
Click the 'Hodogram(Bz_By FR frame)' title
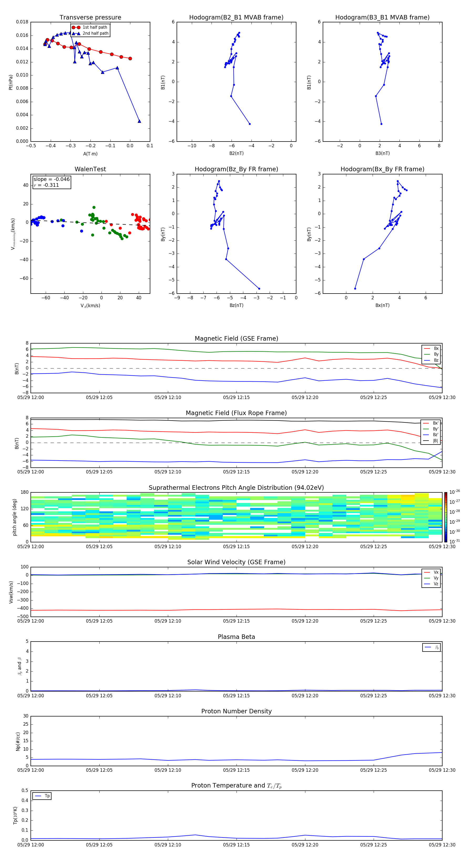point(236,169)
